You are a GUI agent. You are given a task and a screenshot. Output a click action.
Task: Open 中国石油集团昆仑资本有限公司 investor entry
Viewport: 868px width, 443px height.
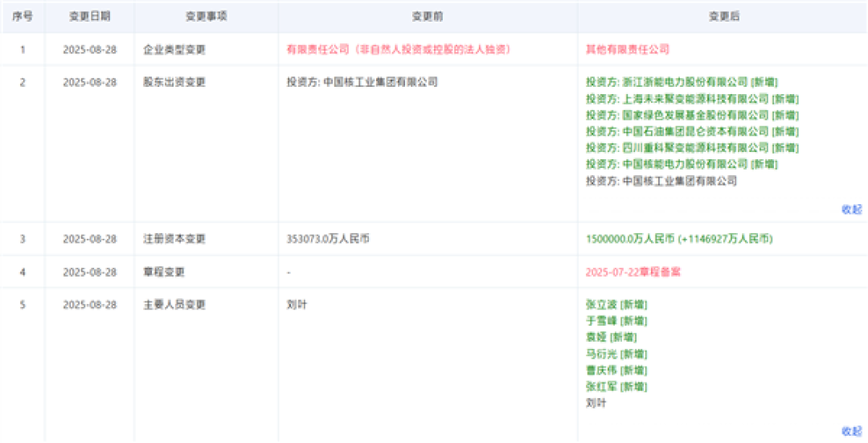click(696, 132)
